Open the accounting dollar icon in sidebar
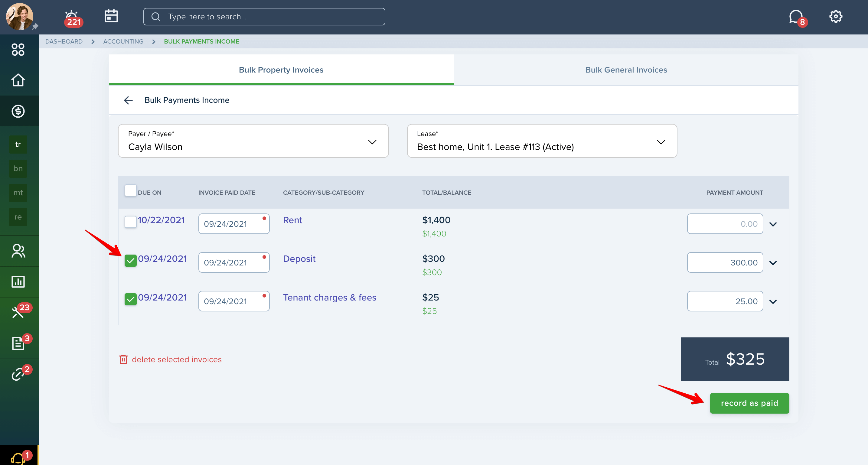The image size is (868, 465). [18, 111]
